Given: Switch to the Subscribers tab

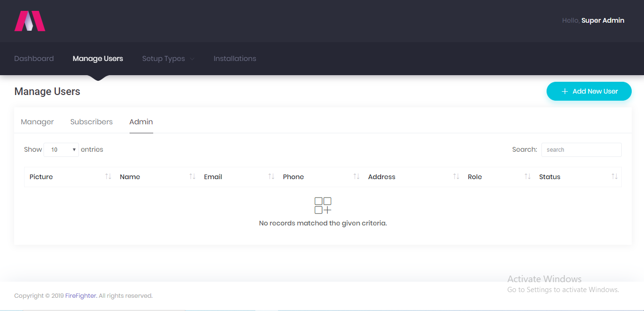Looking at the screenshot, I should [x=91, y=121].
